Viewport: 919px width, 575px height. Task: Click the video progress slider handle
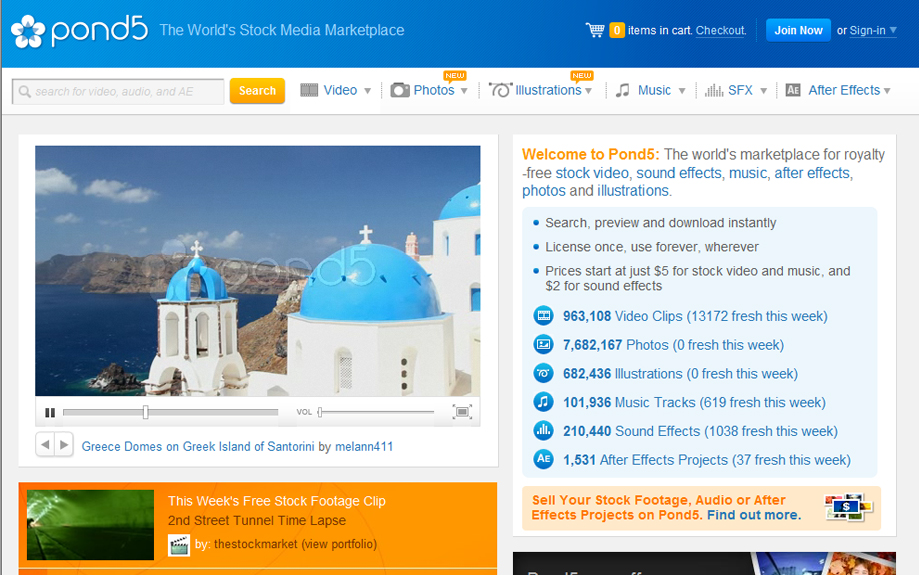pyautogui.click(x=145, y=412)
